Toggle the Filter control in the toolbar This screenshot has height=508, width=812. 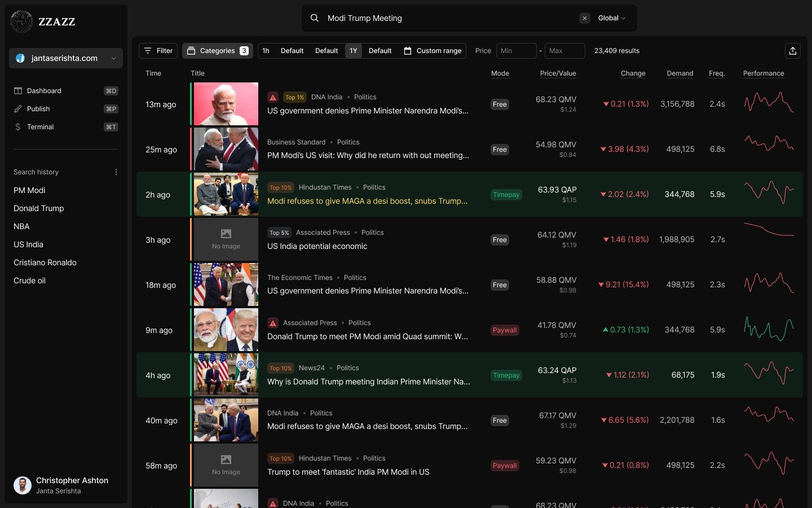(x=157, y=51)
